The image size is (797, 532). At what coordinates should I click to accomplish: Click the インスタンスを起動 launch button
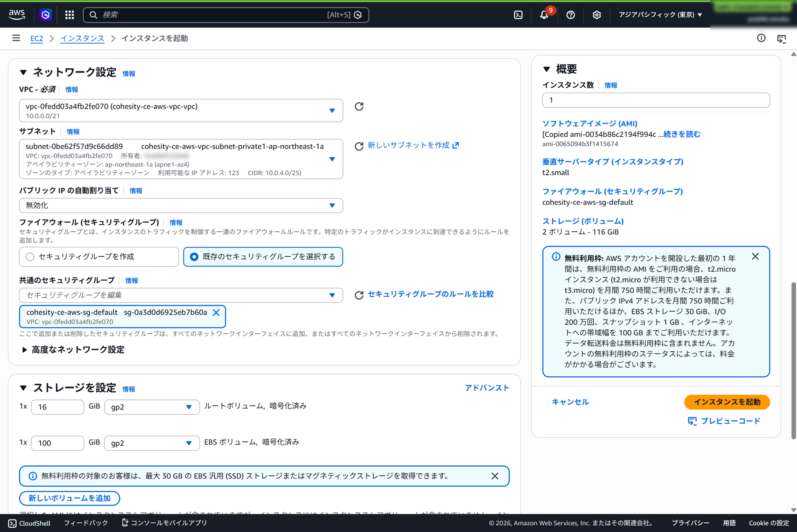pyautogui.click(x=727, y=402)
